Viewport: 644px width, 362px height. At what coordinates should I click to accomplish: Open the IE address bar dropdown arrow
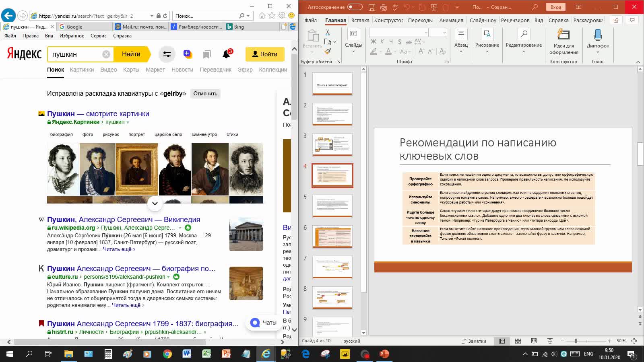point(152,16)
